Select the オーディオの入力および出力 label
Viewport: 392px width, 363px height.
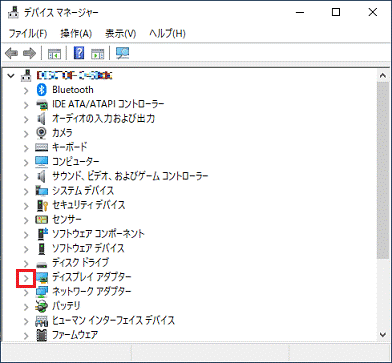[x=103, y=119]
